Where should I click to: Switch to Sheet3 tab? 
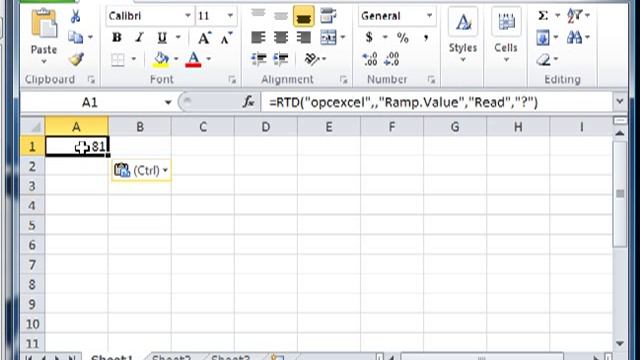pos(230,358)
